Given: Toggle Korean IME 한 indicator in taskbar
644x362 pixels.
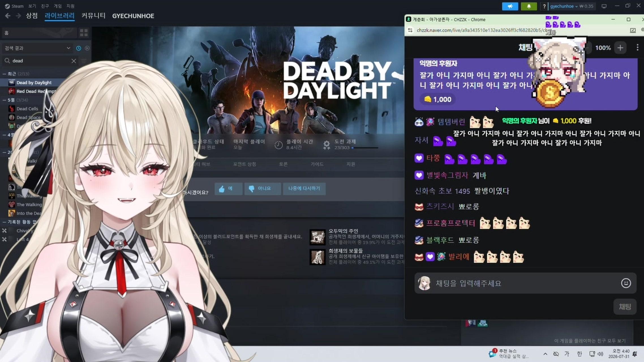Looking at the screenshot, I should tap(579, 354).
